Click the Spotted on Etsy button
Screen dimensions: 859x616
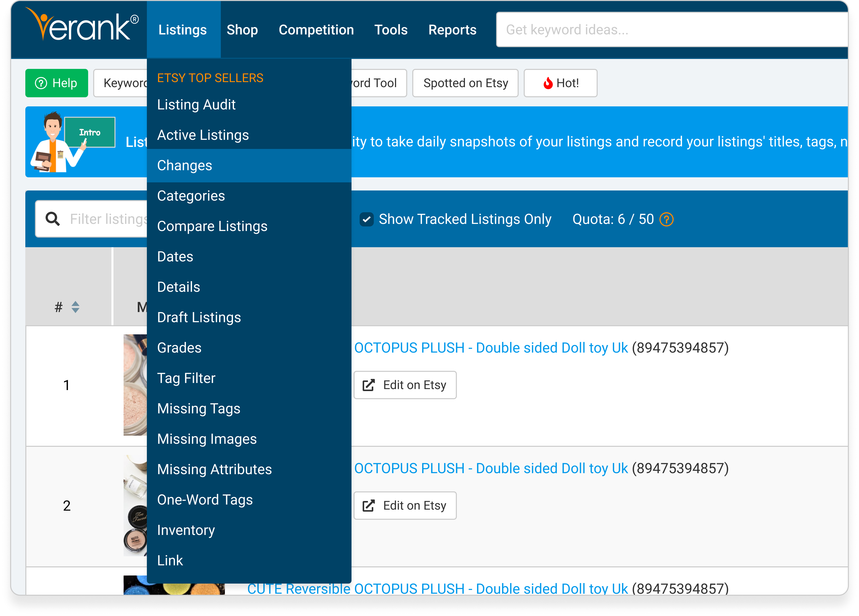(465, 83)
